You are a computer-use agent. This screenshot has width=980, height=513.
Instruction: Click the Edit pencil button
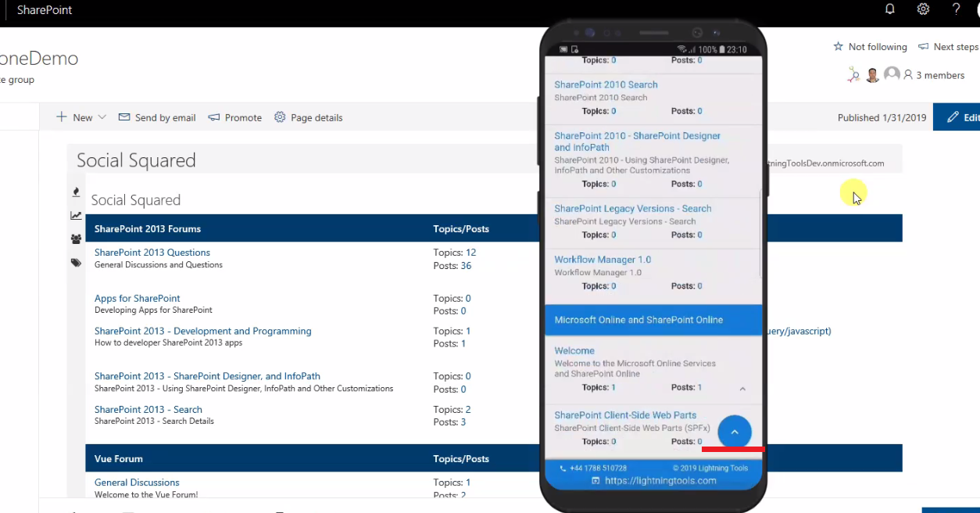[958, 117]
